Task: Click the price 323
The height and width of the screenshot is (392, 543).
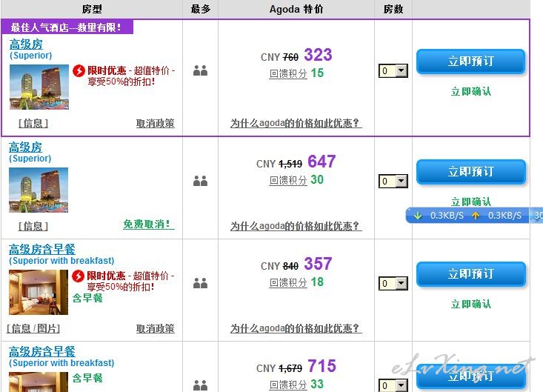Action: tap(318, 55)
